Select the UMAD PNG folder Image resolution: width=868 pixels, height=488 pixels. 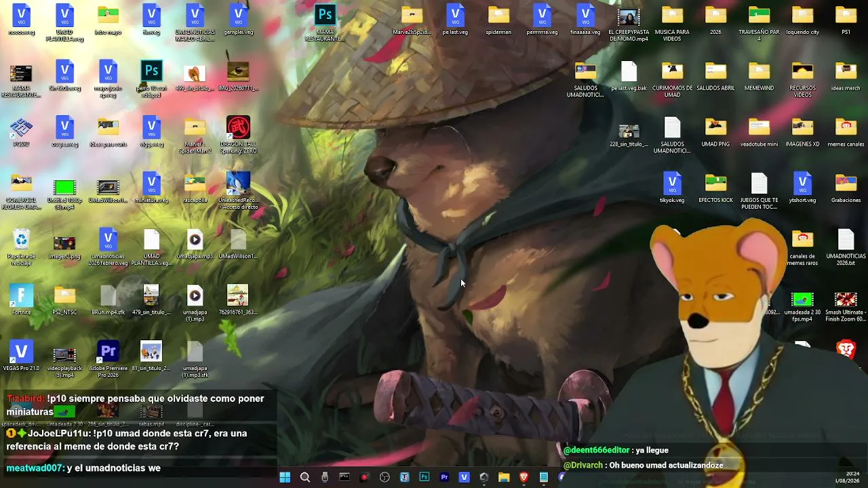pos(715,131)
